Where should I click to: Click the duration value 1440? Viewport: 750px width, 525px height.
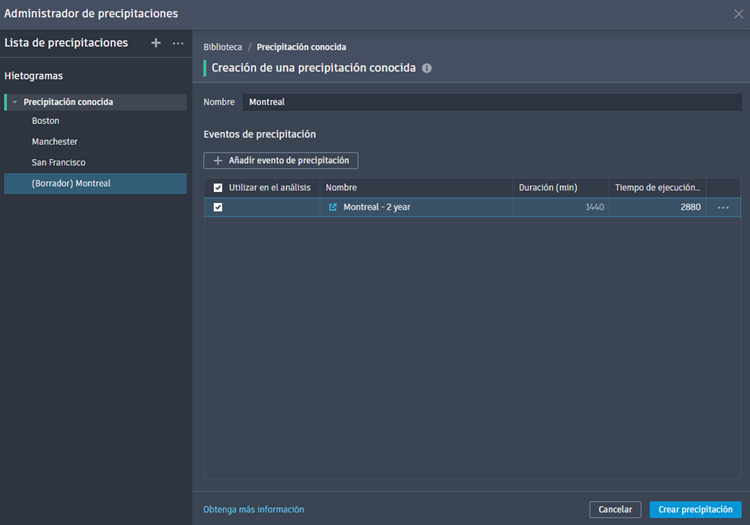(x=595, y=207)
